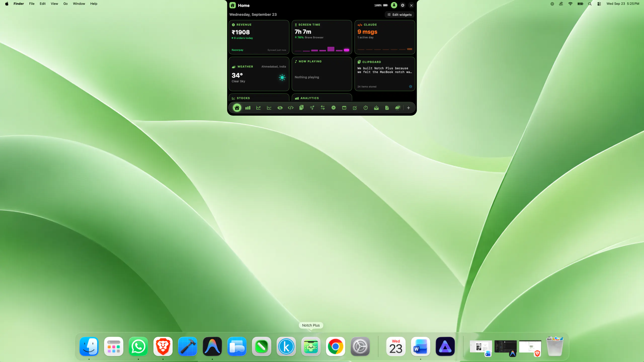Open the notes pencil-on-square tab icon

(x=355, y=108)
